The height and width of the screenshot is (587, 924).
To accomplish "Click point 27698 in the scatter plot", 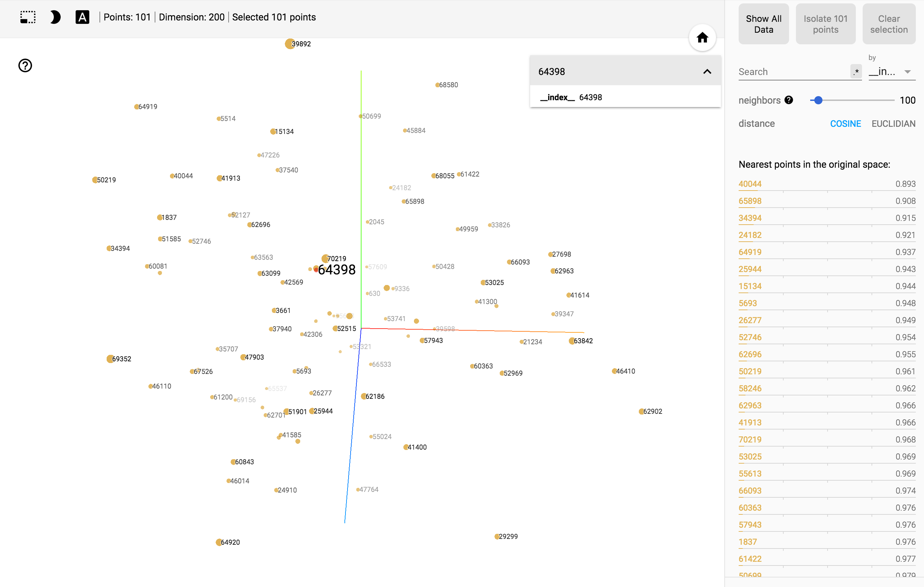I will pos(550,255).
